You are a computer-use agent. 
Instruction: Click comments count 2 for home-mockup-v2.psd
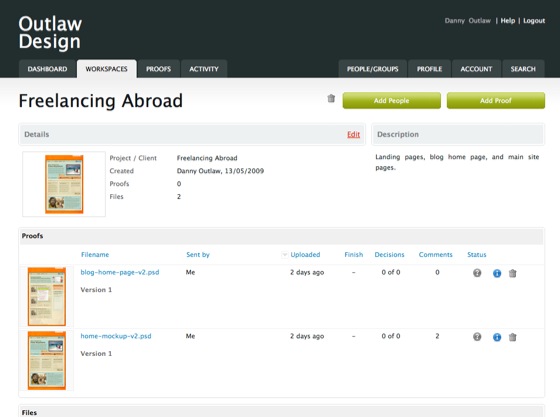tap(437, 336)
